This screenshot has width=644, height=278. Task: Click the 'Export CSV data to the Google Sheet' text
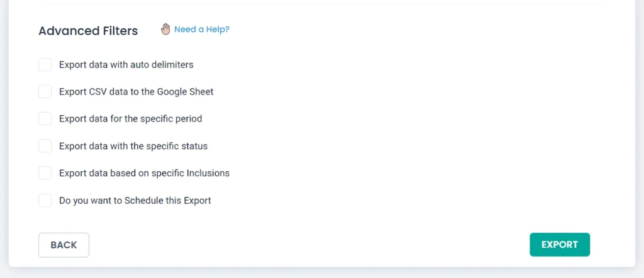pyautogui.click(x=136, y=92)
